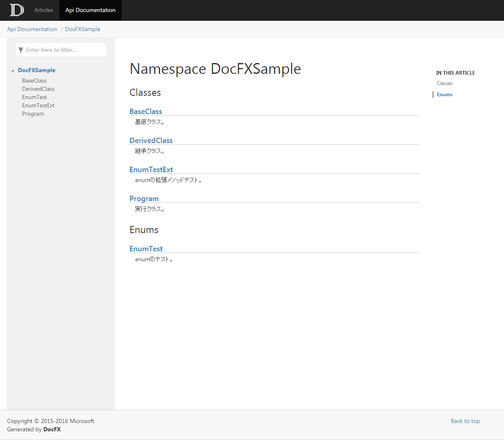This screenshot has width=504, height=440.
Task: Jump to Enums section in article outline
Action: point(444,95)
